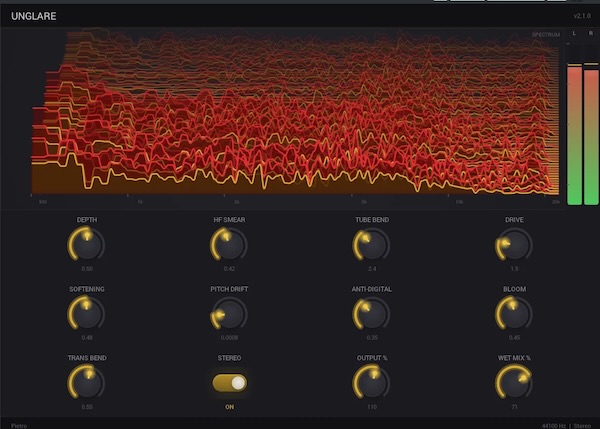Select the WET MIX % knob
This screenshot has width=600, height=429.
(514, 382)
